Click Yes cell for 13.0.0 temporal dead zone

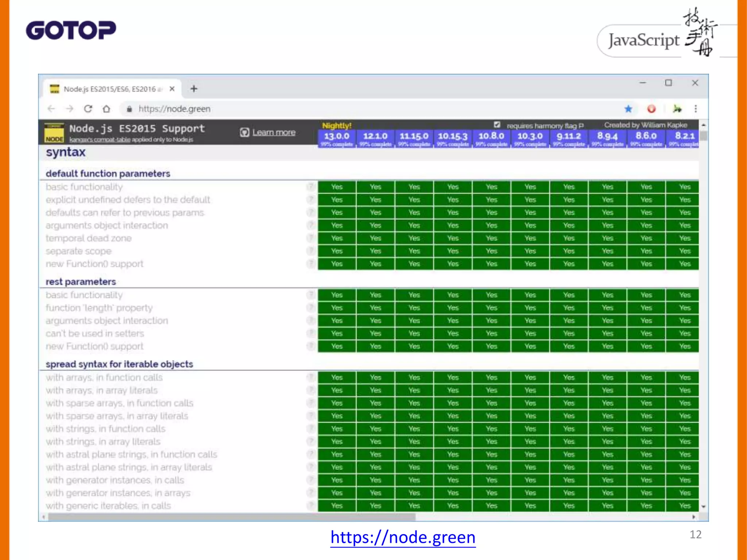(337, 238)
